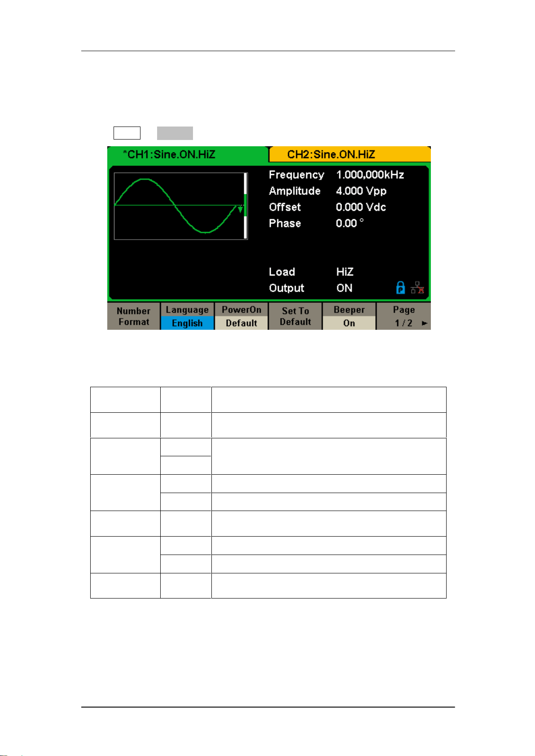Click the green level bar beside waveform
This screenshot has width=535, height=756.
coord(246,206)
